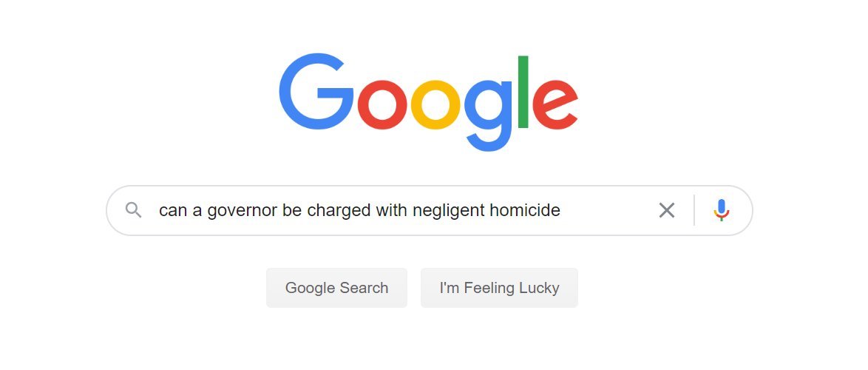Click the Google Search button

coord(336,288)
